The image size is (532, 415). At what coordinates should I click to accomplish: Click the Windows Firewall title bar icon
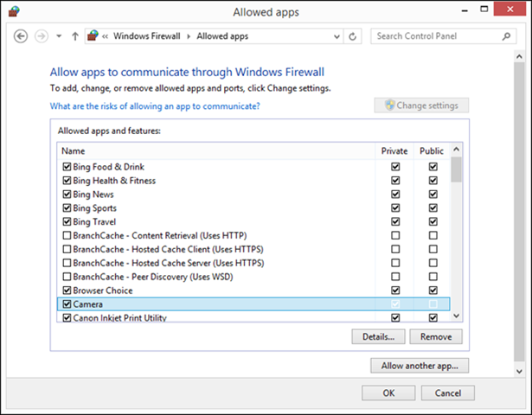tap(14, 11)
